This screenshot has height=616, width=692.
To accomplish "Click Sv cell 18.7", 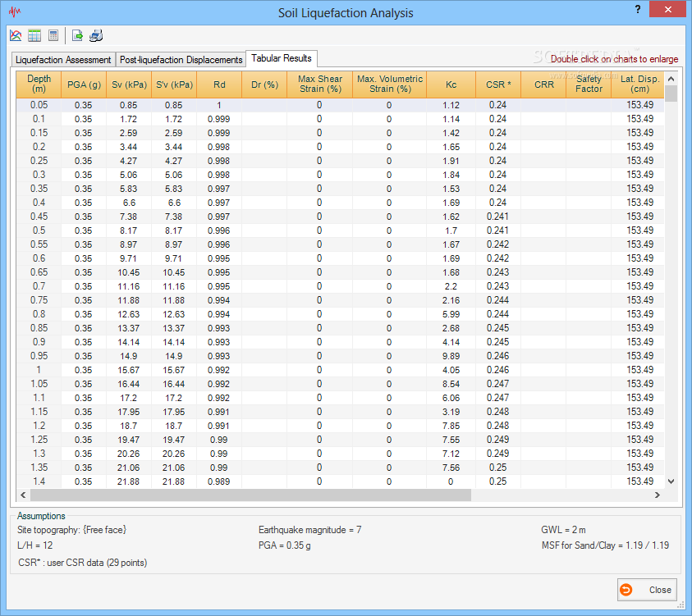I will coord(128,426).
